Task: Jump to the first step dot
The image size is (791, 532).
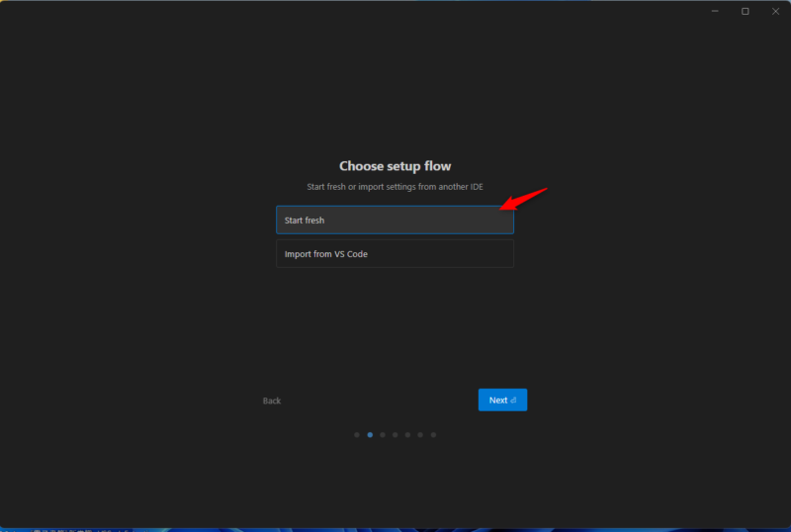Action: point(357,434)
